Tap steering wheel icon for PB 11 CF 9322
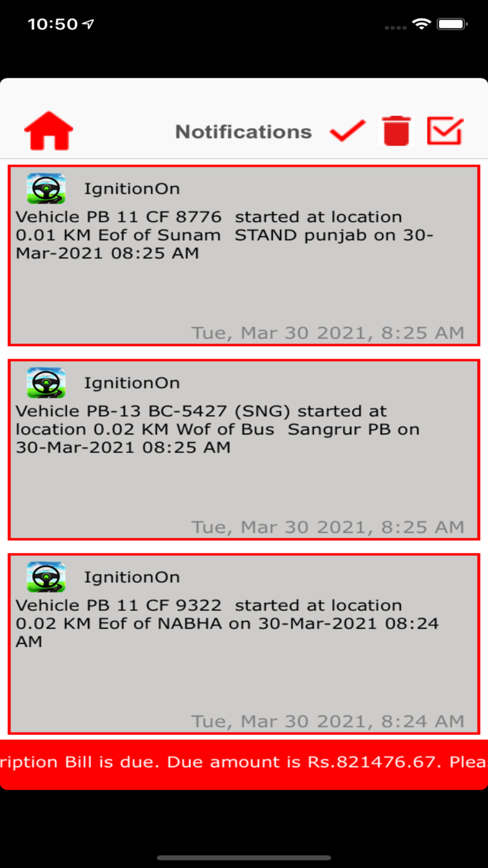This screenshot has width=488, height=868. [46, 577]
